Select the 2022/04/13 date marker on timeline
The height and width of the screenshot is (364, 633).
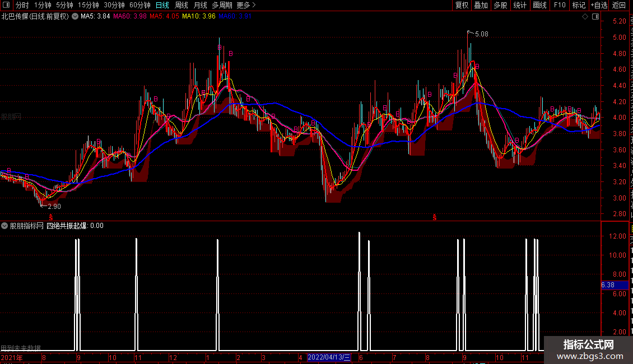coord(329,357)
